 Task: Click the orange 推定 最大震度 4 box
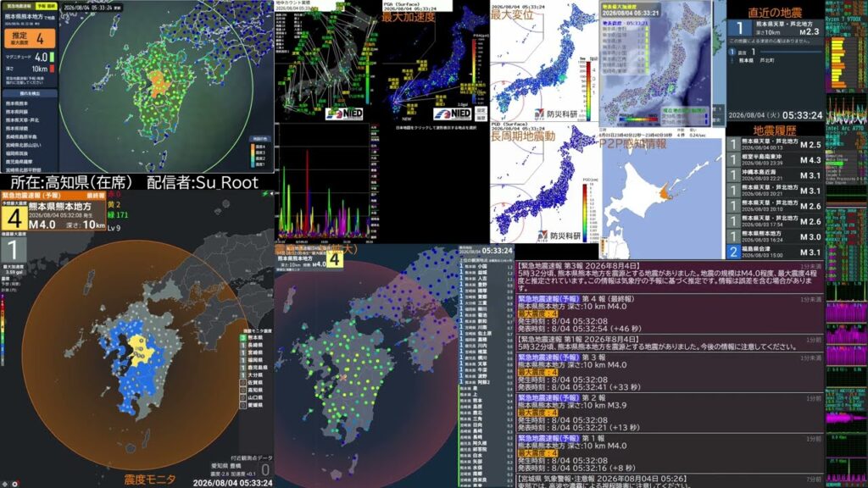(30, 39)
